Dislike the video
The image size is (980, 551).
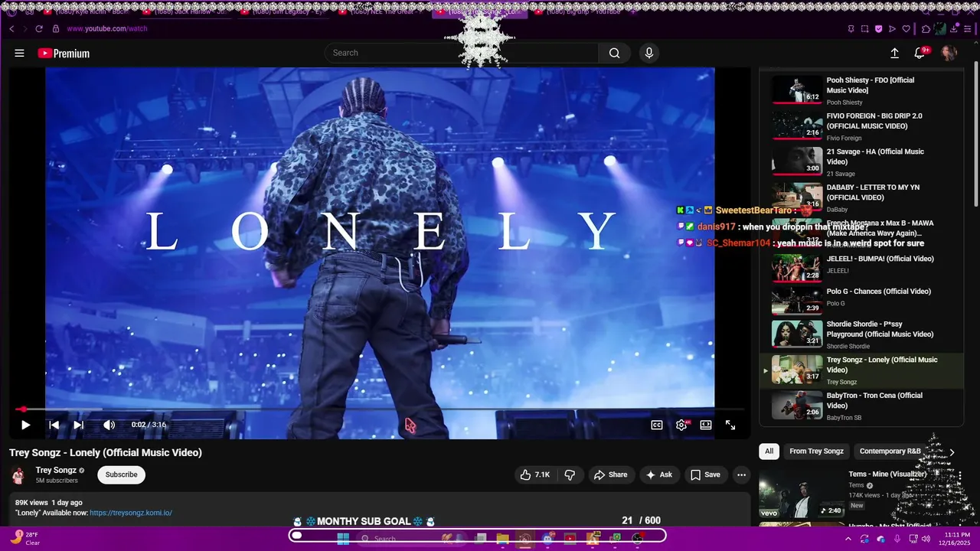pyautogui.click(x=570, y=474)
